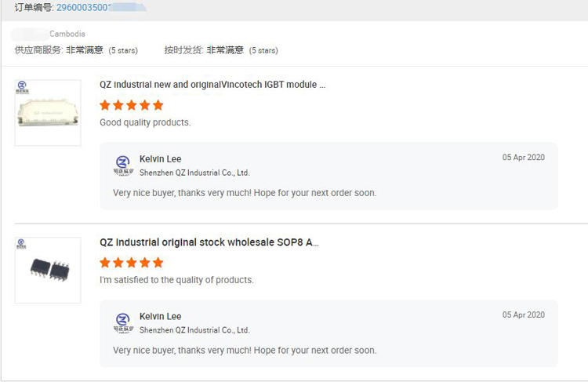Click Shenzhen QZ Industrial Co. in second reply

[x=194, y=330]
